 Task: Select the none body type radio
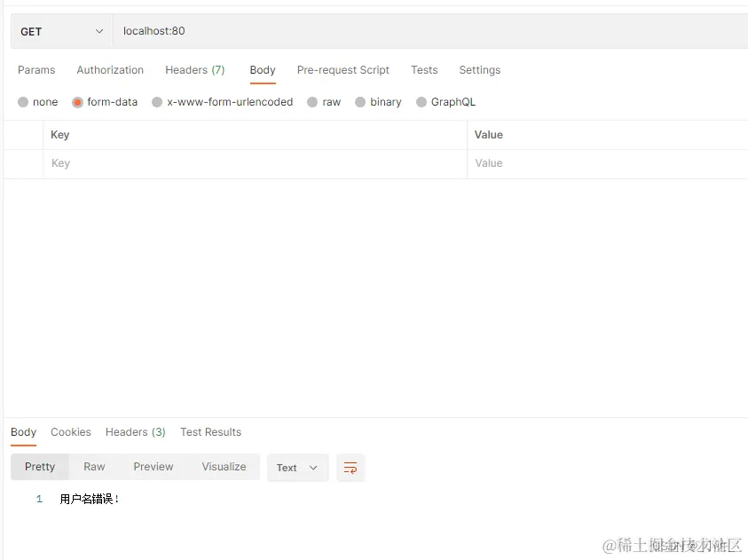[23, 102]
